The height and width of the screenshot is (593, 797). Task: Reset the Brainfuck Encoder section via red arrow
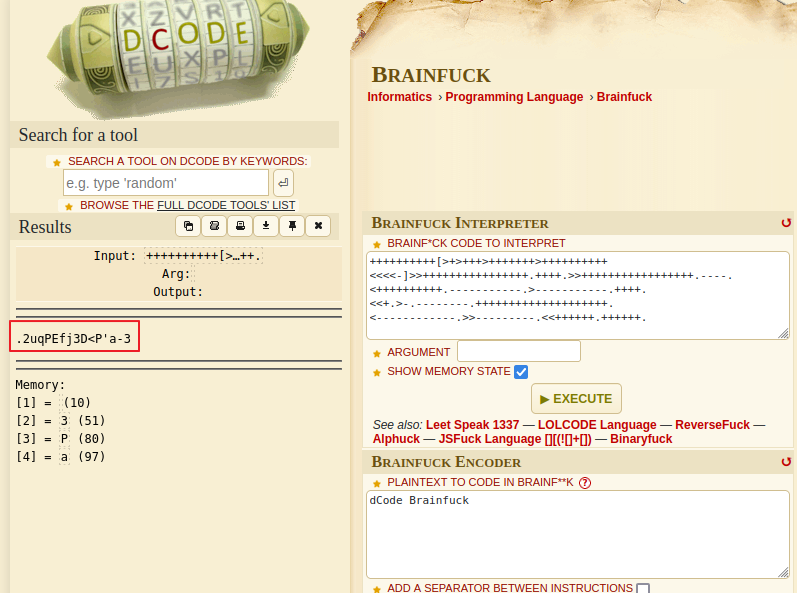[786, 461]
